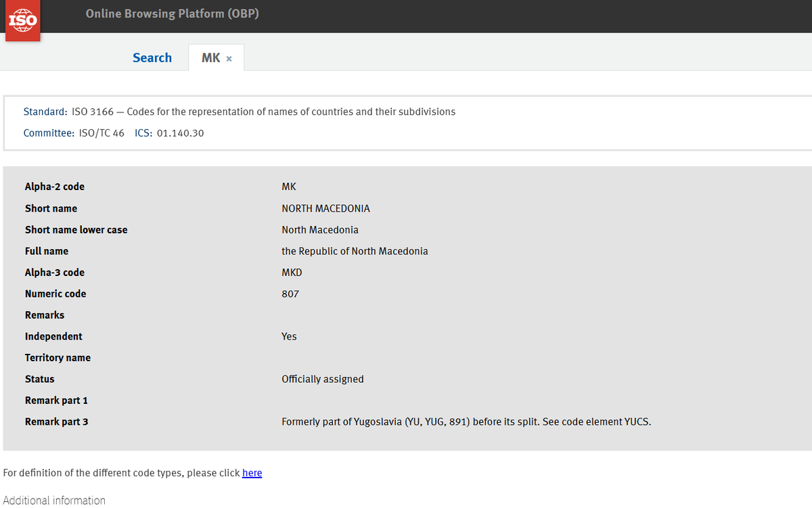Select the Alpha-3 code MKD

[x=292, y=273]
